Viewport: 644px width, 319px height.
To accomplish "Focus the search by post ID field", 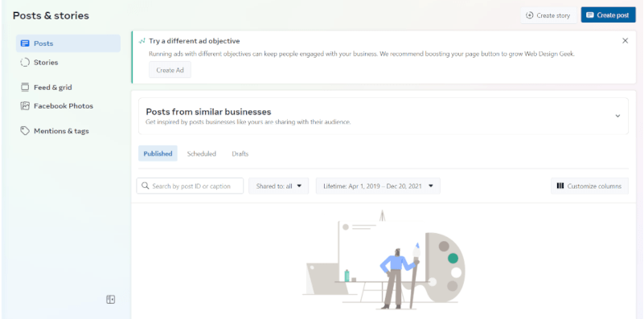I will click(x=190, y=186).
